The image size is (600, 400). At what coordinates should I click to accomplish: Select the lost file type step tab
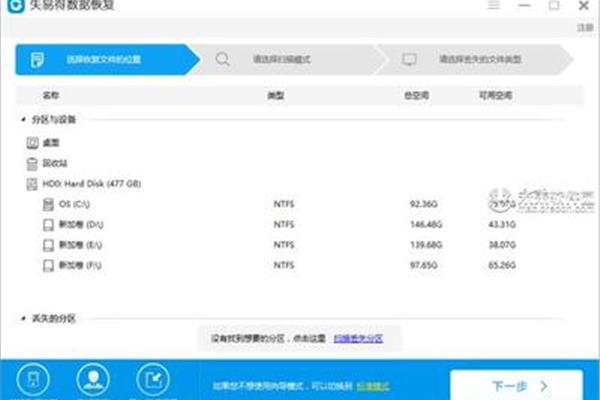click(474, 59)
